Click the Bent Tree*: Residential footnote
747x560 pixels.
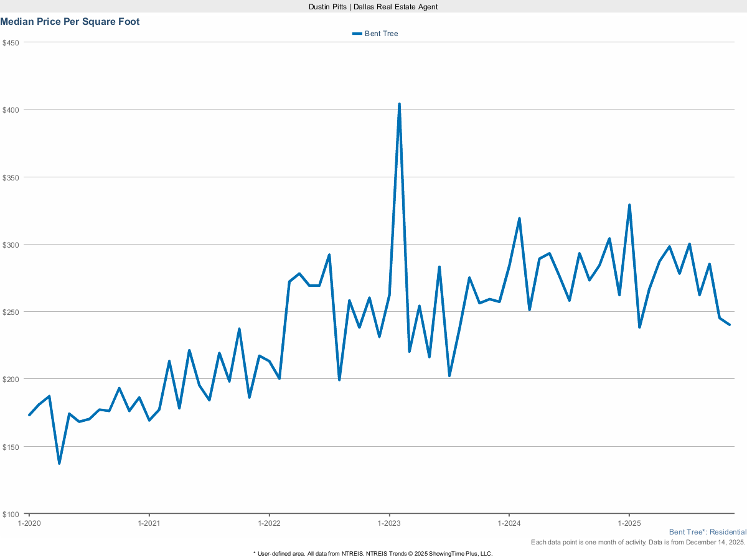(707, 533)
